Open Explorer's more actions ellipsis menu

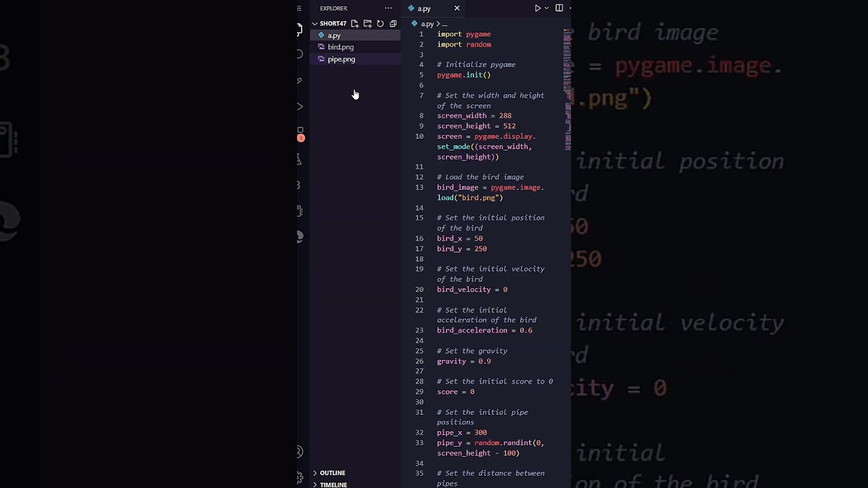[389, 8]
